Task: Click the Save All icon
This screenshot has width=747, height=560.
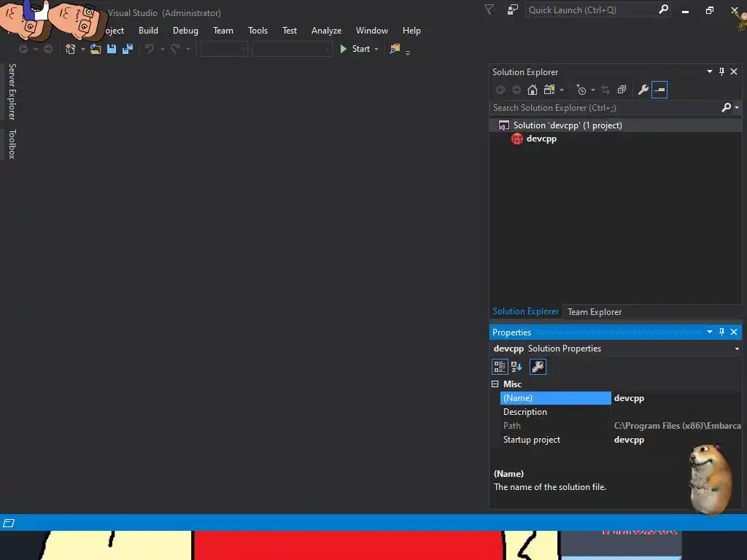Action: 128,49
